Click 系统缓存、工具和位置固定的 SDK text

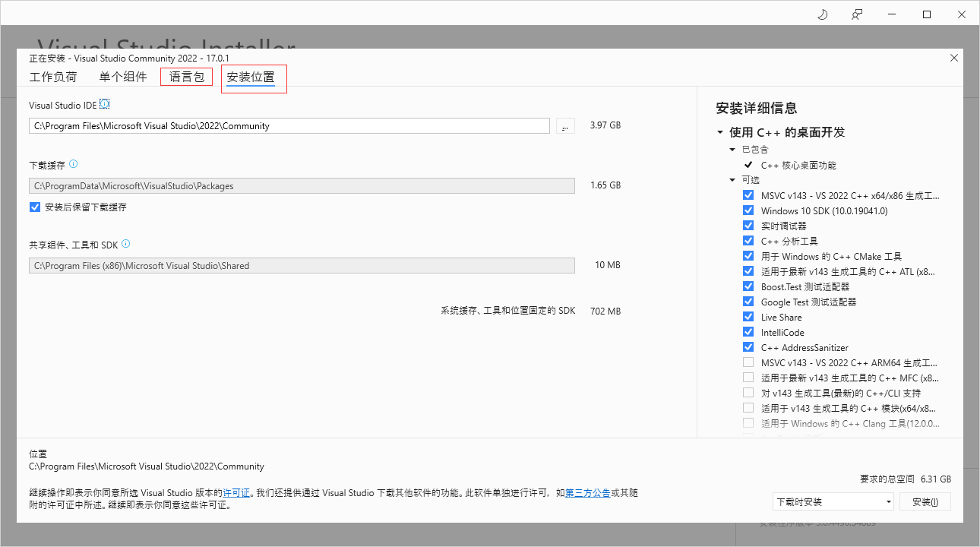tap(508, 311)
